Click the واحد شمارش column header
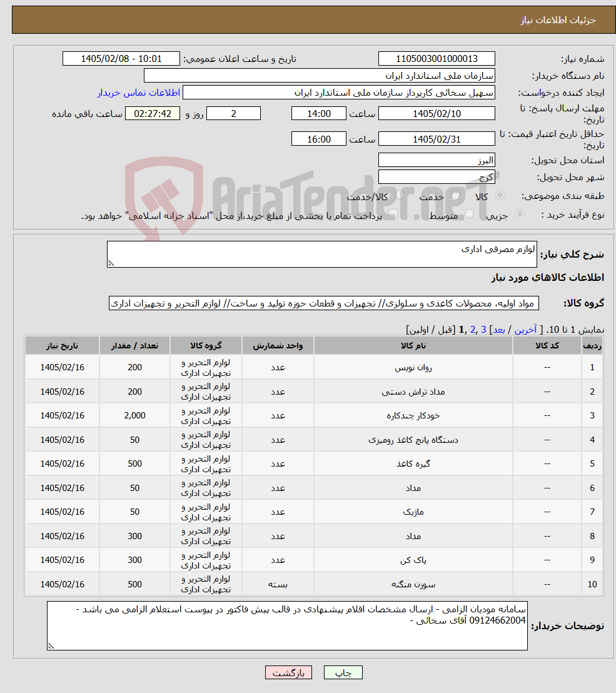616x693 pixels. click(278, 346)
